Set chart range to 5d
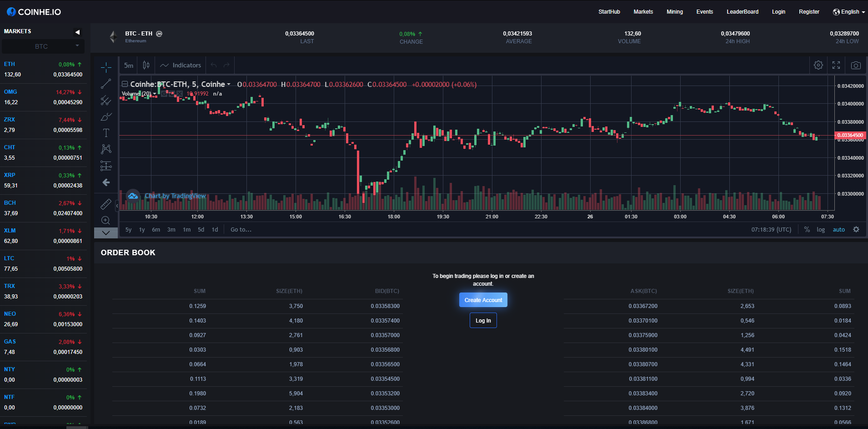Screen dimensions: 868x429 [201, 230]
